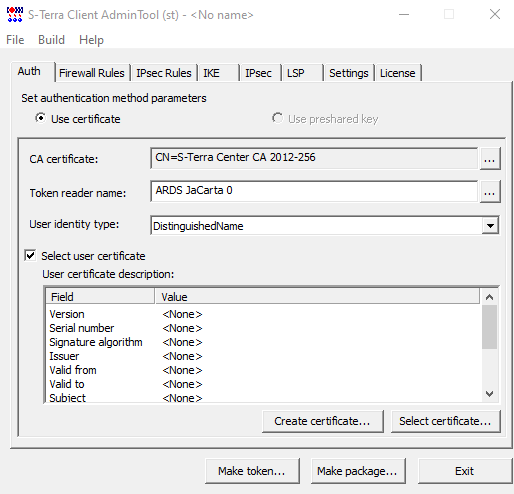Click the certificate list scroll down arrow
514x494 pixels.
489,394
